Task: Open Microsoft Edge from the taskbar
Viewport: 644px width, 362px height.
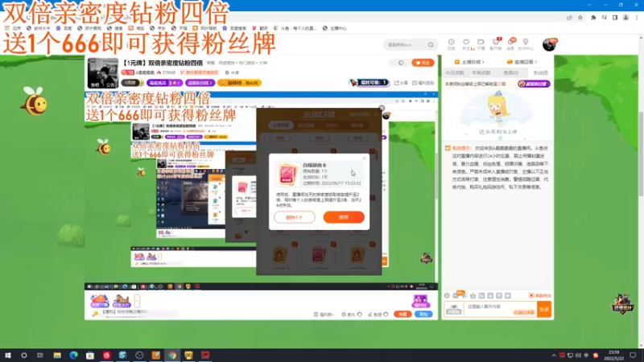Action: pos(73,355)
